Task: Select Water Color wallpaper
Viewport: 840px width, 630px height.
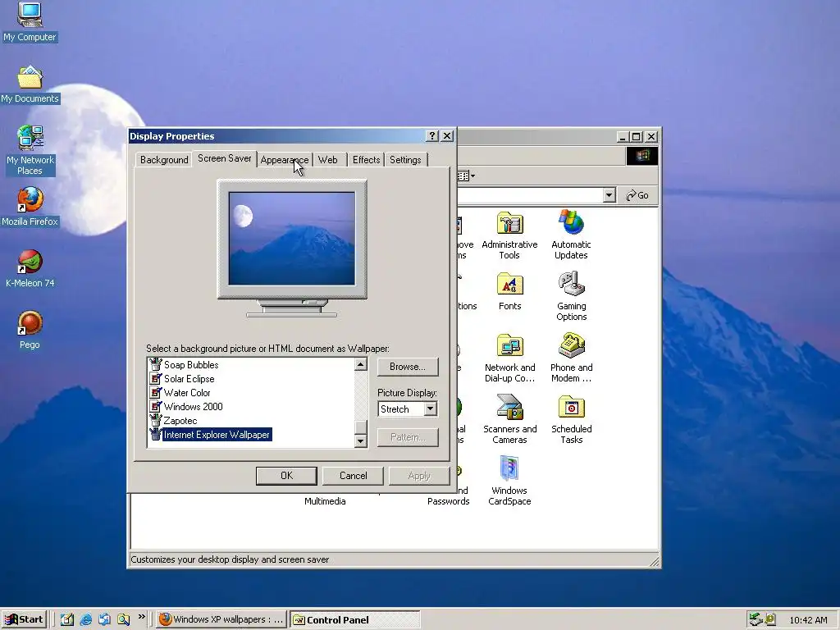Action: coord(186,393)
